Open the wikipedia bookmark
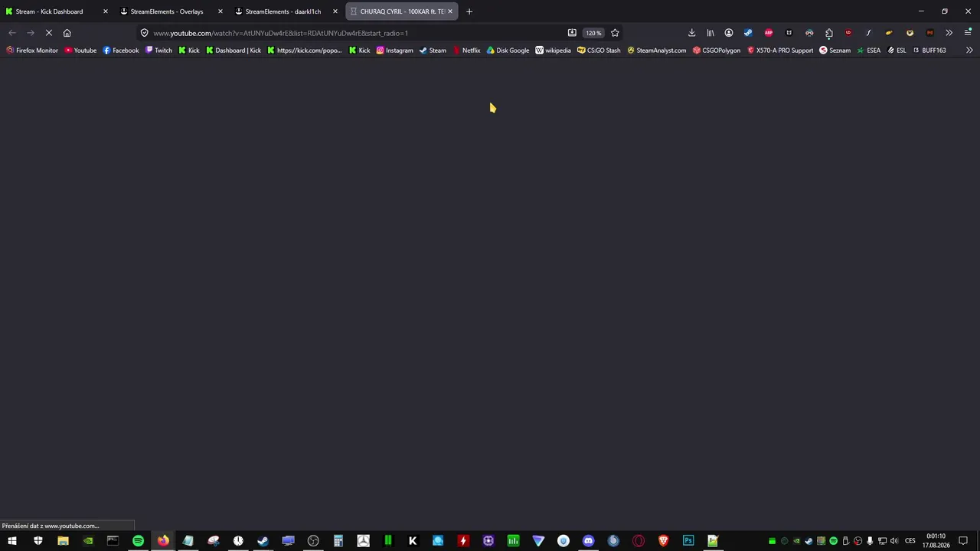Screen dimensions: 980x551 pos(553,51)
